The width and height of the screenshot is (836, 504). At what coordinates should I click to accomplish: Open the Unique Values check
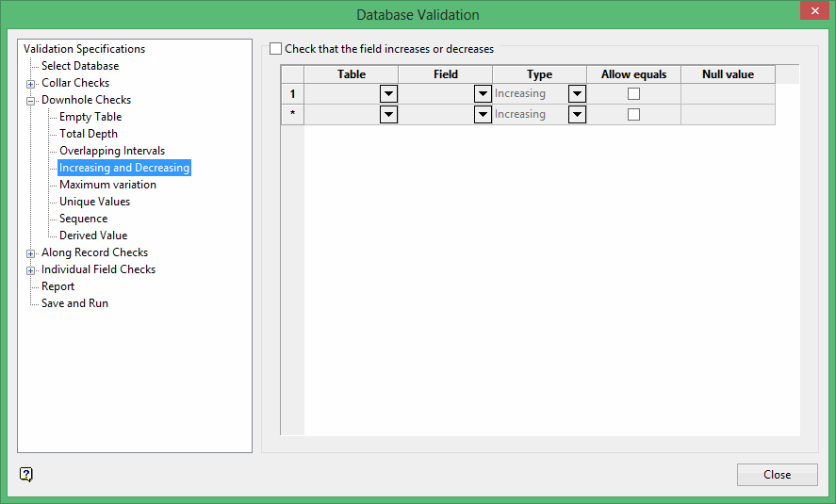pos(94,202)
